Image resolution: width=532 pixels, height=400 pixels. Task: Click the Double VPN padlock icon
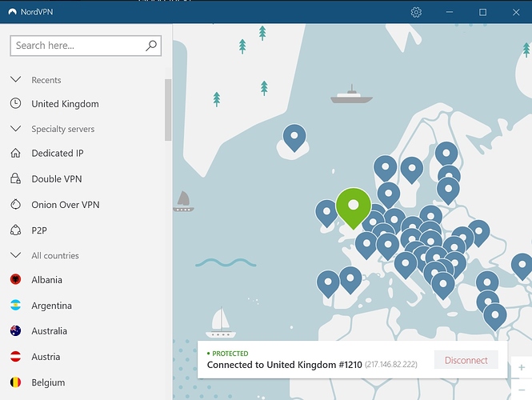pyautogui.click(x=16, y=178)
